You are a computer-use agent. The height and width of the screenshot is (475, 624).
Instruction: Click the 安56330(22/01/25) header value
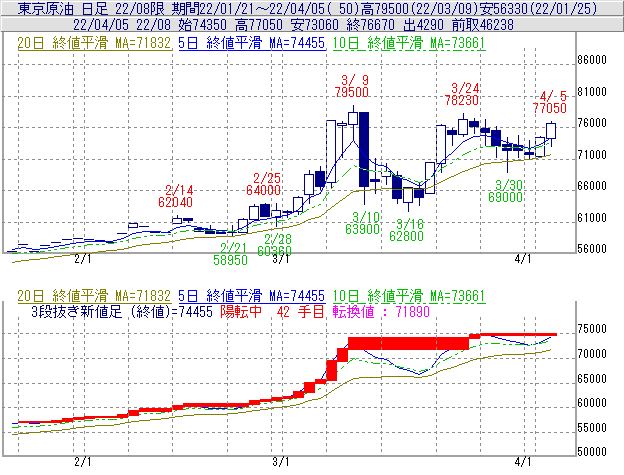[x=538, y=8]
